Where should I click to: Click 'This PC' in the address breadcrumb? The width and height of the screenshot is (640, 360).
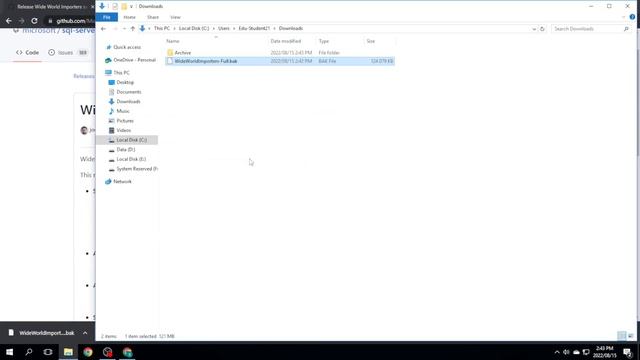(x=162, y=29)
